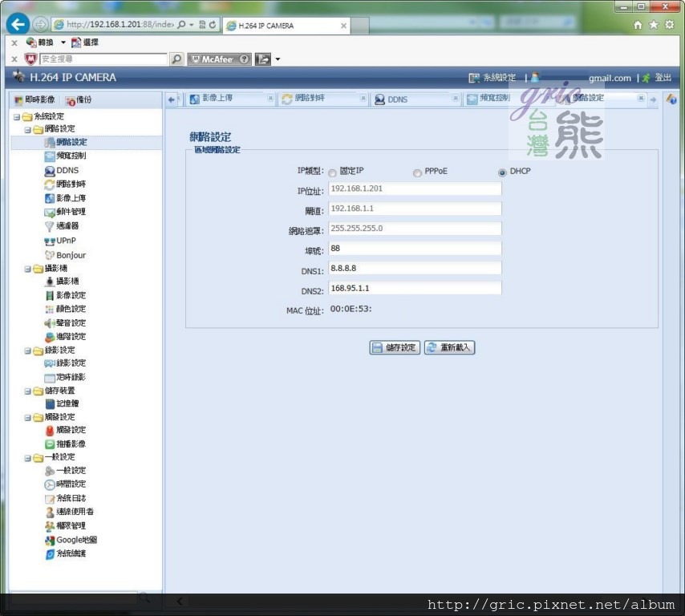Viewport: 685px width, 616px height.
Task: Click the 登出 logout link
Action: (x=657, y=78)
